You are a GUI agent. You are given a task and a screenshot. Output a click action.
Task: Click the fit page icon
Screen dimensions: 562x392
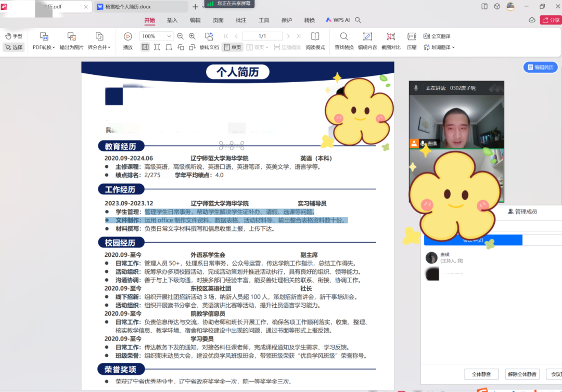(x=157, y=47)
